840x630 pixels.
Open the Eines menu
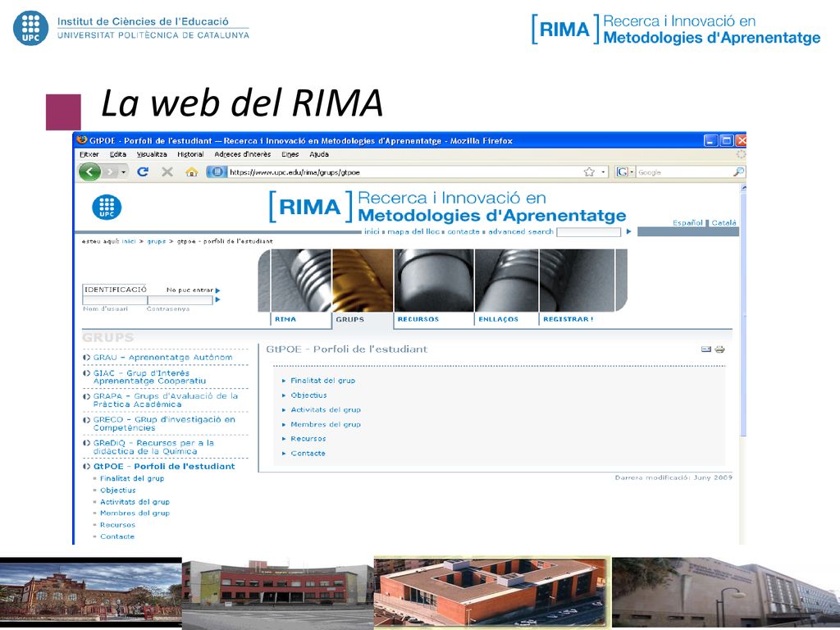(290, 154)
